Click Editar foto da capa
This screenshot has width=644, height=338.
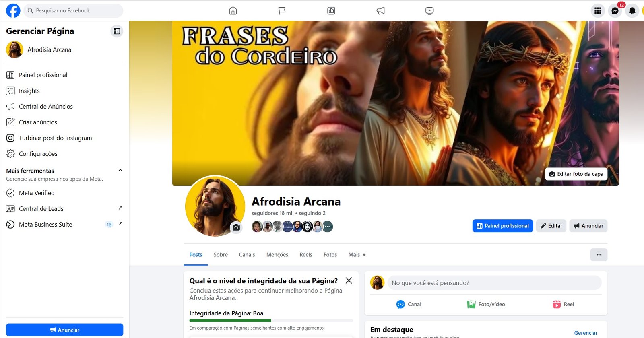(576, 174)
